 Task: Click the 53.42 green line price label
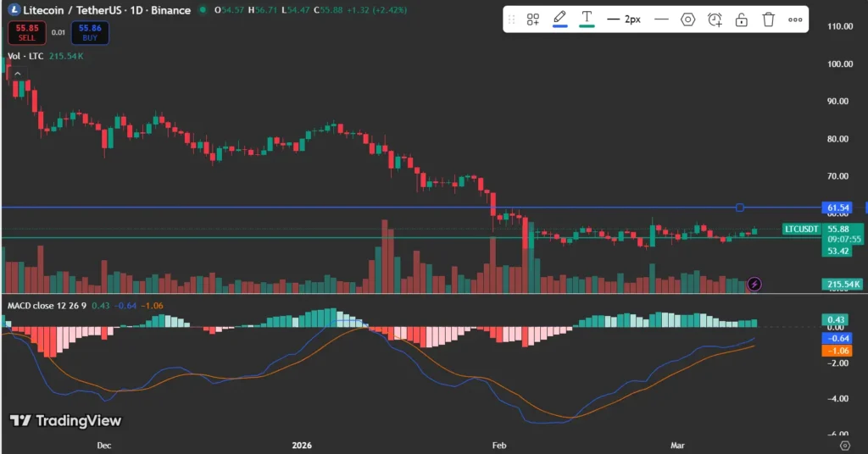coord(837,251)
